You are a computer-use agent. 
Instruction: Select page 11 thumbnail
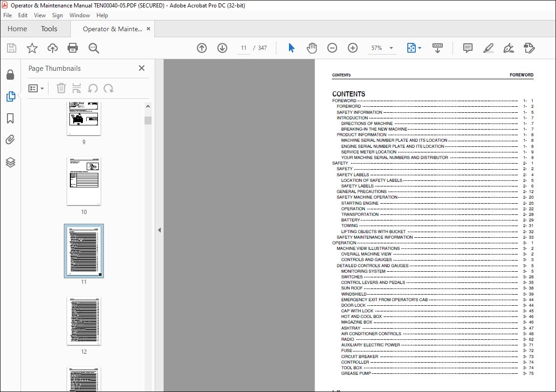pos(84,251)
